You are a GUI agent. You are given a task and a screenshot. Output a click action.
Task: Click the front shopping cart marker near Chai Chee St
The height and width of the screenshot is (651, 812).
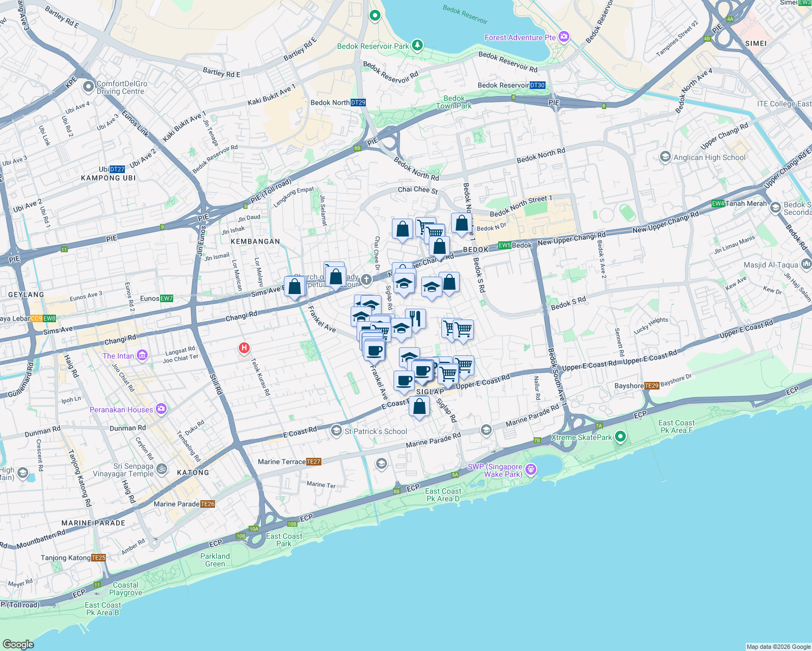[434, 234]
